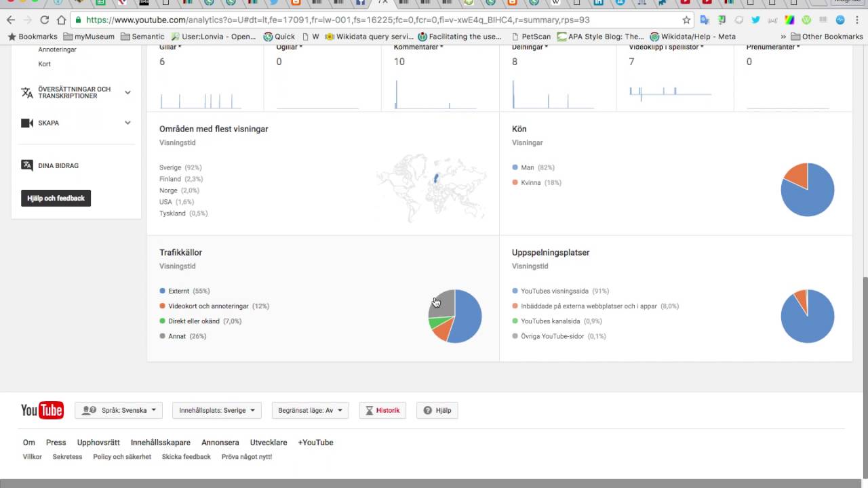
Task: Open Twitter bird extension icon
Action: point(755,20)
